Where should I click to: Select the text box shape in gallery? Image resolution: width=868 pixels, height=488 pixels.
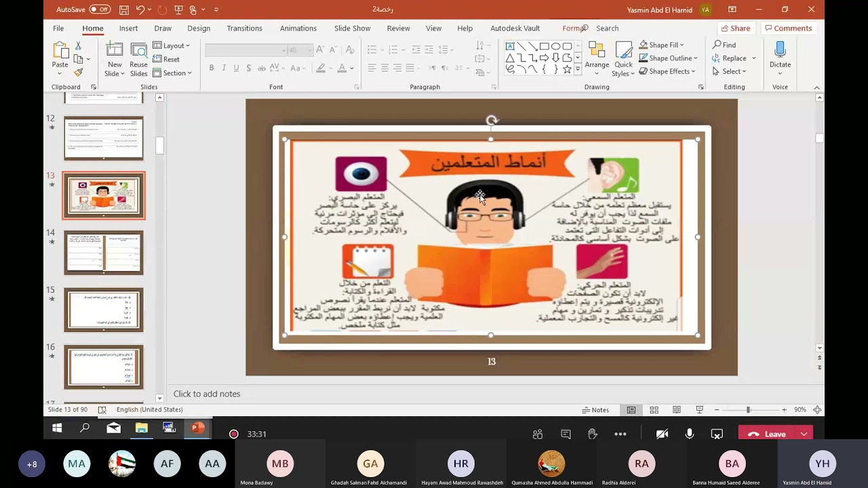click(509, 46)
